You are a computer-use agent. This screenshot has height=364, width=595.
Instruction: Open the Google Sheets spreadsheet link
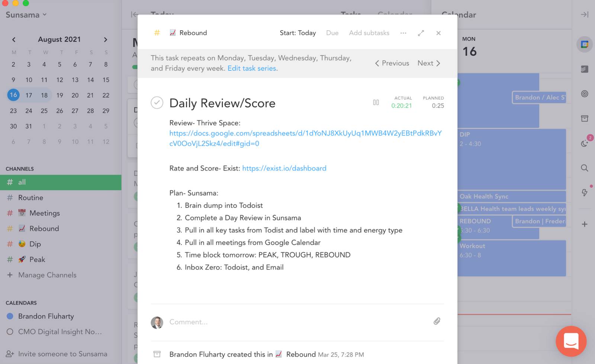305,138
